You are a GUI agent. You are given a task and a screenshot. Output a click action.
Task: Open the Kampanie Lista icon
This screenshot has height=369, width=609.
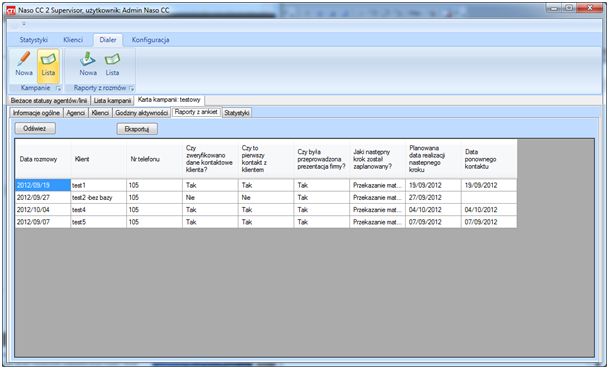tap(48, 64)
